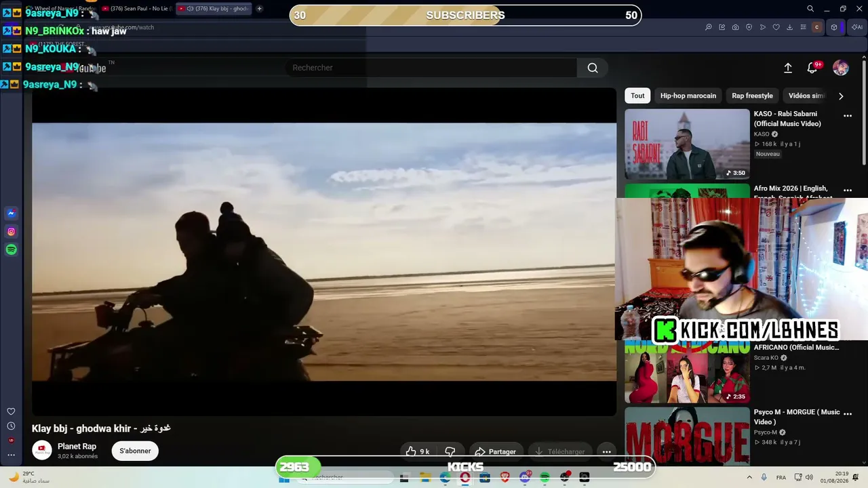Image resolution: width=868 pixels, height=488 pixels.
Task: Open the Easy Setup sliders icon
Action: pyautogui.click(x=804, y=27)
